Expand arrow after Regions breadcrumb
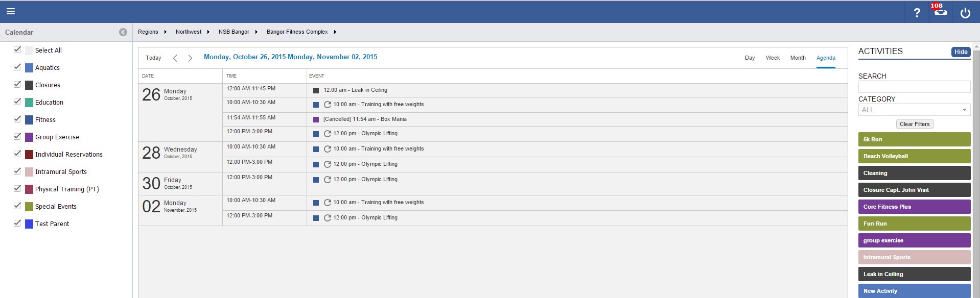980x298 pixels. tap(166, 32)
